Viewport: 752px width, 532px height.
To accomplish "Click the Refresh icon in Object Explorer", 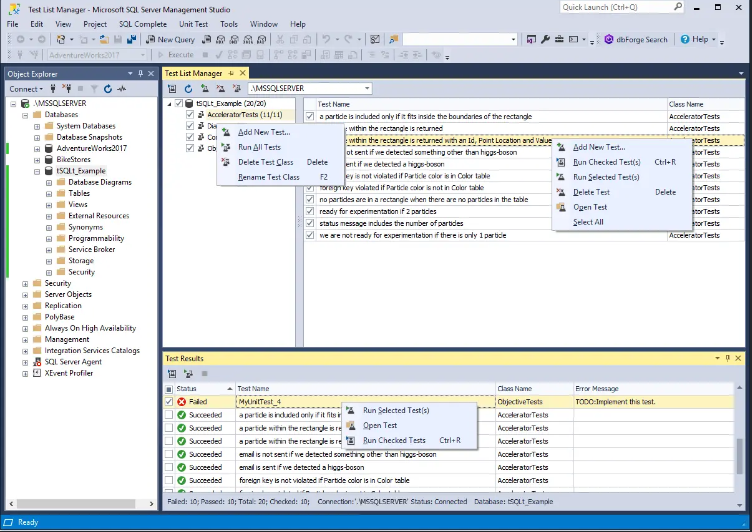I will click(108, 89).
